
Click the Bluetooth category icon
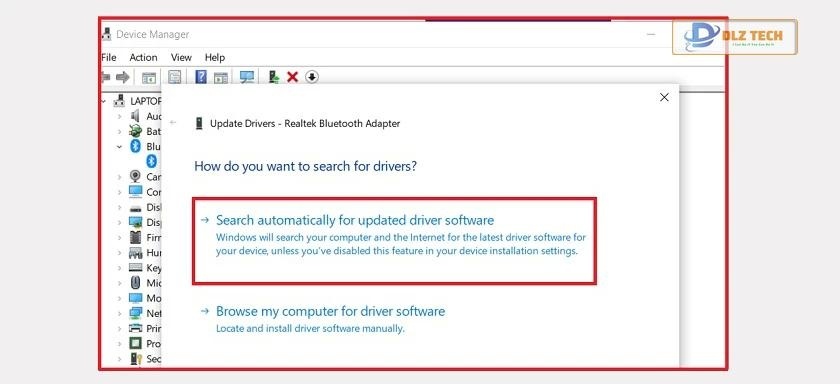(x=136, y=146)
